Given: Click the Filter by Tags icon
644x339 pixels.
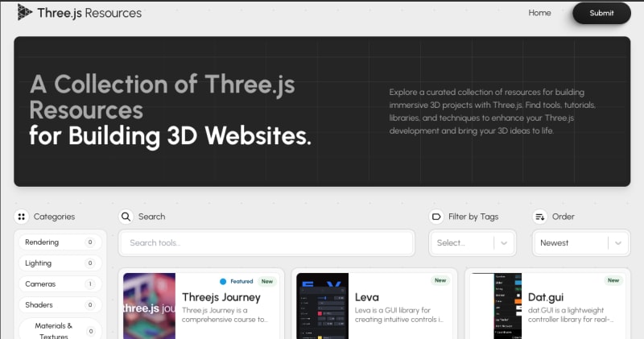Looking at the screenshot, I should click(436, 217).
